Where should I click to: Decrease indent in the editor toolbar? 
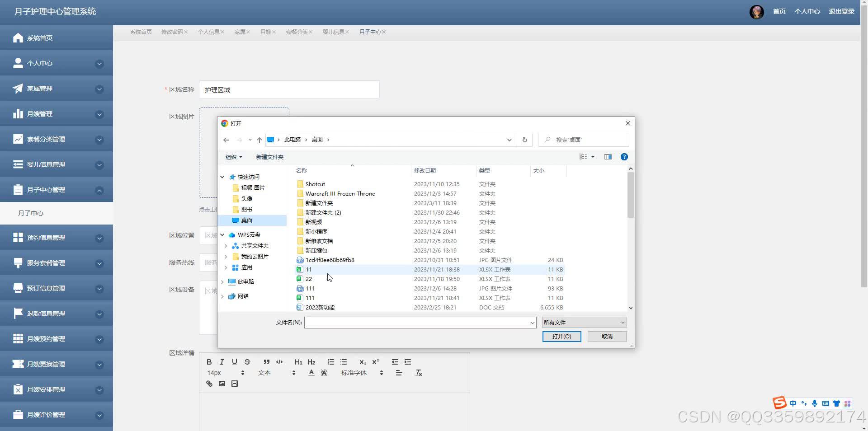395,362
